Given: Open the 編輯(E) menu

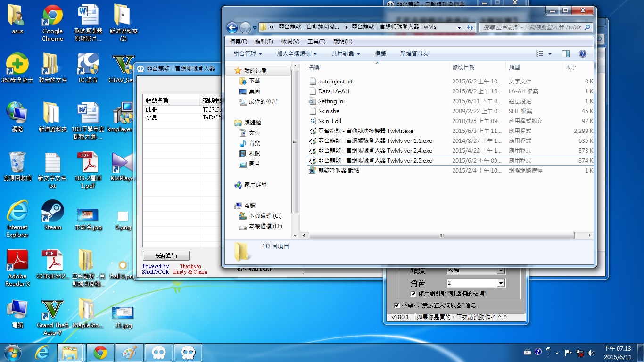Looking at the screenshot, I should point(264,41).
